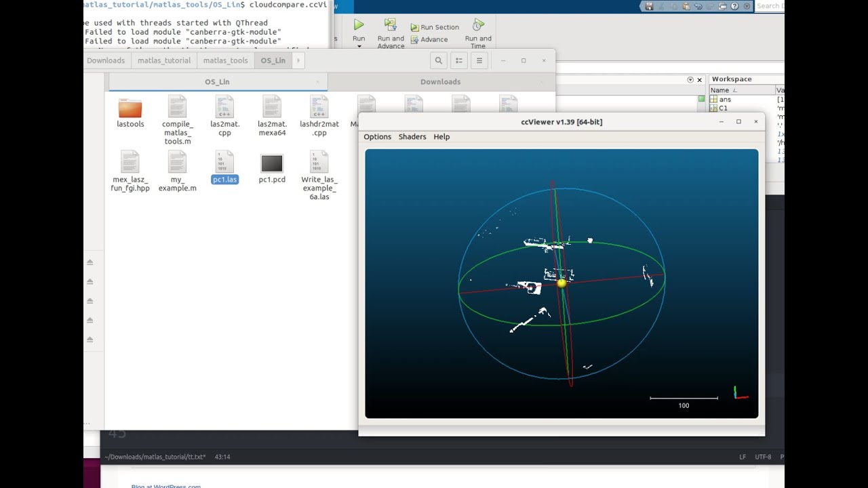
Task: Select the compile_matlas_tools.m file
Action: (x=178, y=120)
